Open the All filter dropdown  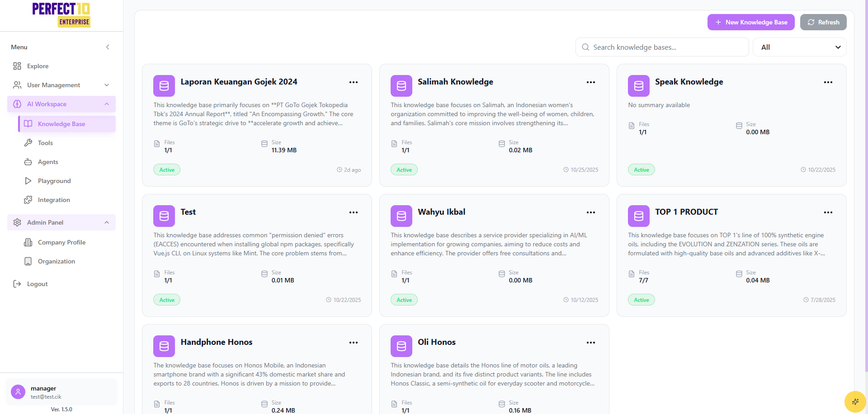(799, 47)
